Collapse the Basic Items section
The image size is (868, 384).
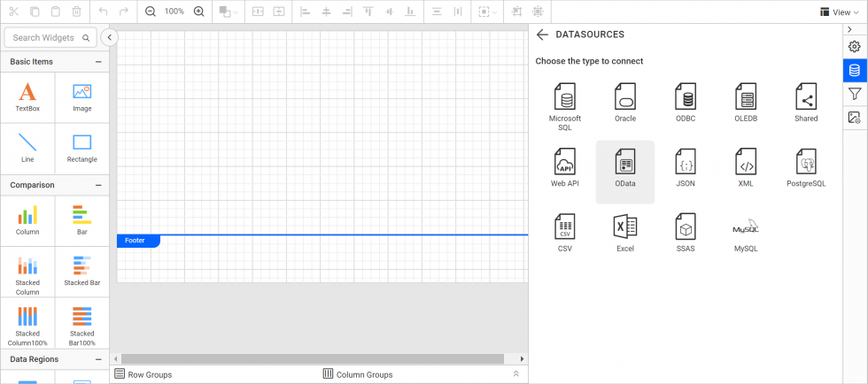point(98,62)
